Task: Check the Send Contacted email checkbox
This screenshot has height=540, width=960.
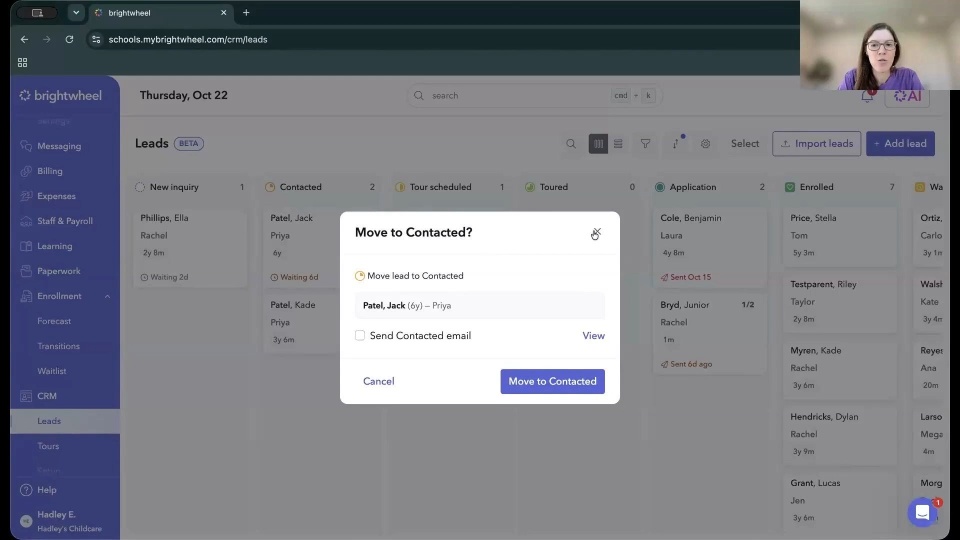Action: click(x=360, y=336)
